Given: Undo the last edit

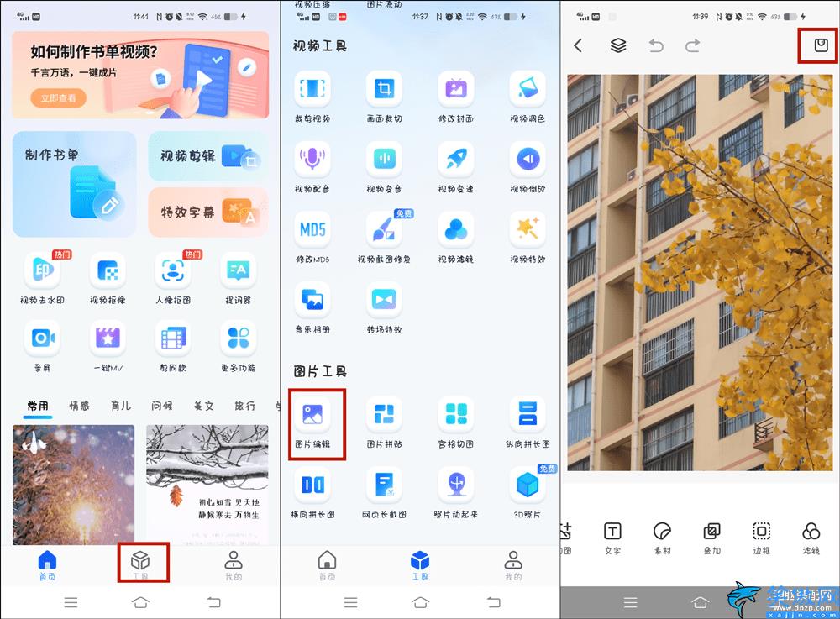Looking at the screenshot, I should [656, 45].
